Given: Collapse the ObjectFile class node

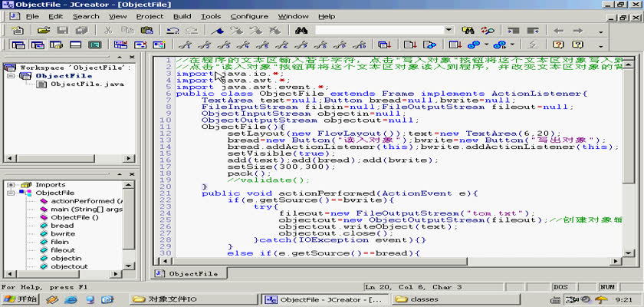Looking at the screenshot, I should [x=11, y=193].
